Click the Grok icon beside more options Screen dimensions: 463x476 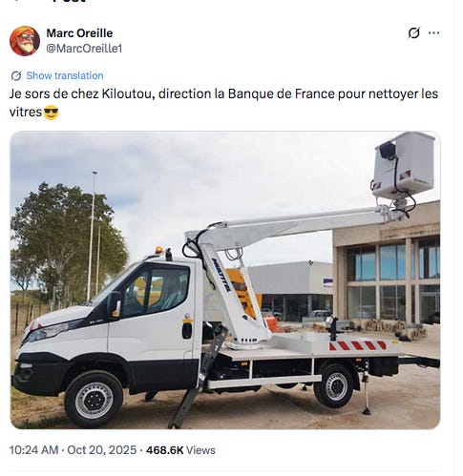coord(413,32)
